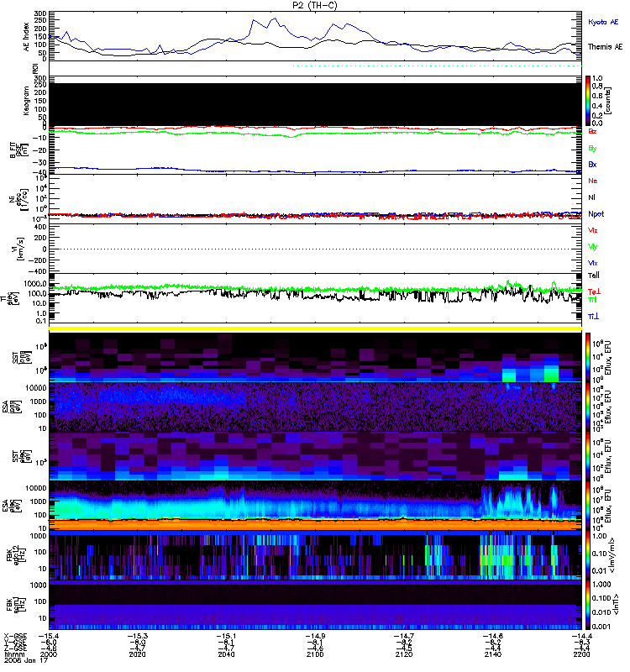Click the X-GSE value "-15.3"
The height and width of the screenshot is (672, 630).
pos(138,636)
